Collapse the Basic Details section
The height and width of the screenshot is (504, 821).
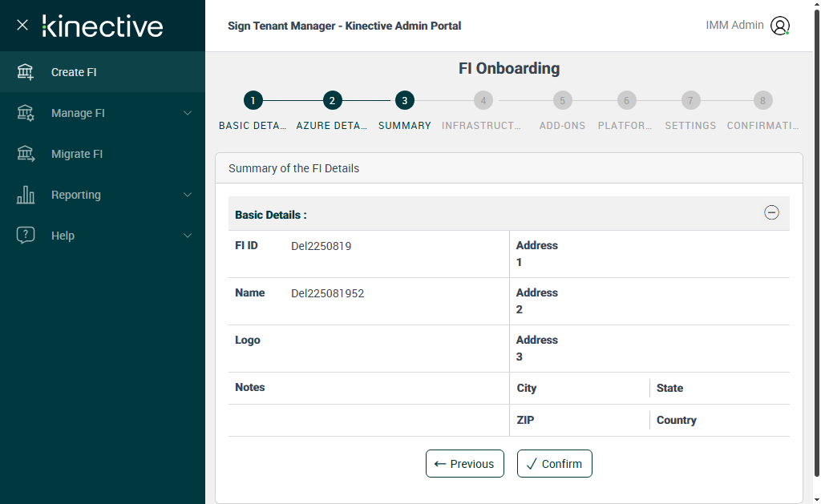(771, 212)
